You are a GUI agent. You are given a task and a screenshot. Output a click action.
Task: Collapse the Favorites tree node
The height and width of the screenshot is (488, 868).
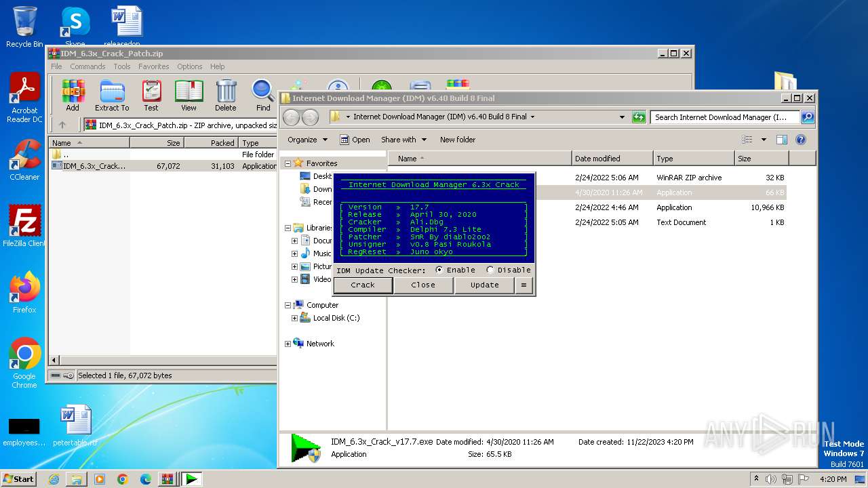click(x=288, y=163)
